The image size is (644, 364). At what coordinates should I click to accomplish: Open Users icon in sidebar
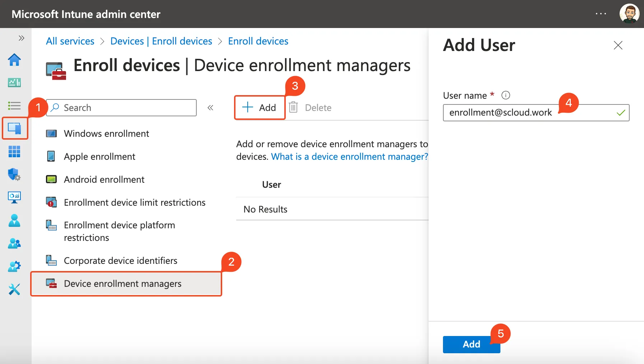pyautogui.click(x=14, y=220)
